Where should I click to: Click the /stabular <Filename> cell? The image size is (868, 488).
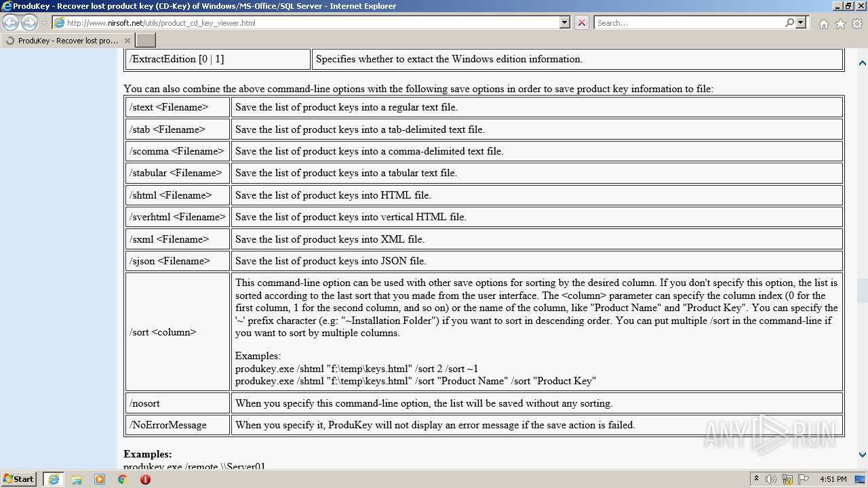(x=178, y=173)
